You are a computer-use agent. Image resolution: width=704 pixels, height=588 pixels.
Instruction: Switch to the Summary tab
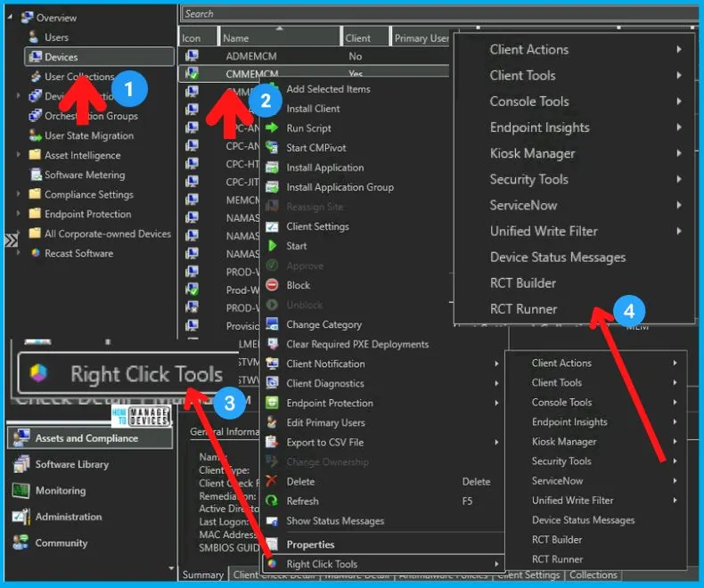click(203, 575)
